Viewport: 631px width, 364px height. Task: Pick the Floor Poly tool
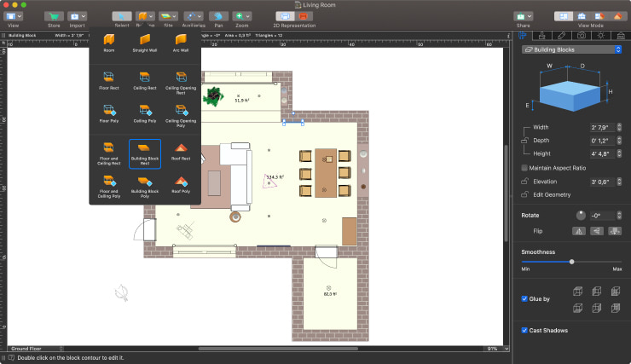108,113
